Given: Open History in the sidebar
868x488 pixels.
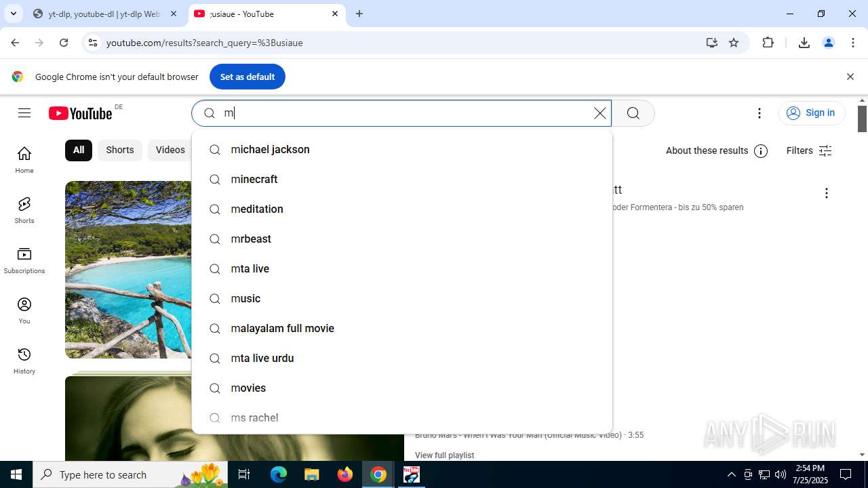Looking at the screenshot, I should pyautogui.click(x=24, y=361).
